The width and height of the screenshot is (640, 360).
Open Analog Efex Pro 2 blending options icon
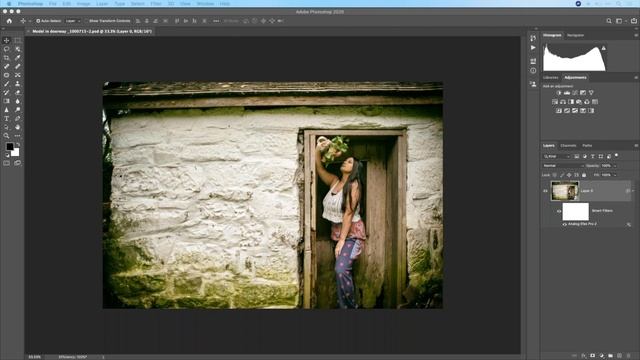click(x=629, y=224)
